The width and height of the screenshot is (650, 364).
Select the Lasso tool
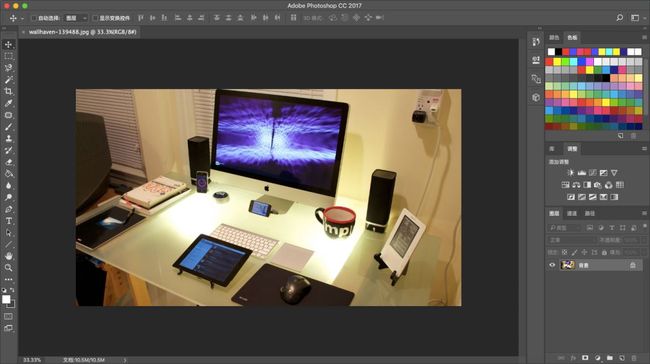[x=8, y=68]
